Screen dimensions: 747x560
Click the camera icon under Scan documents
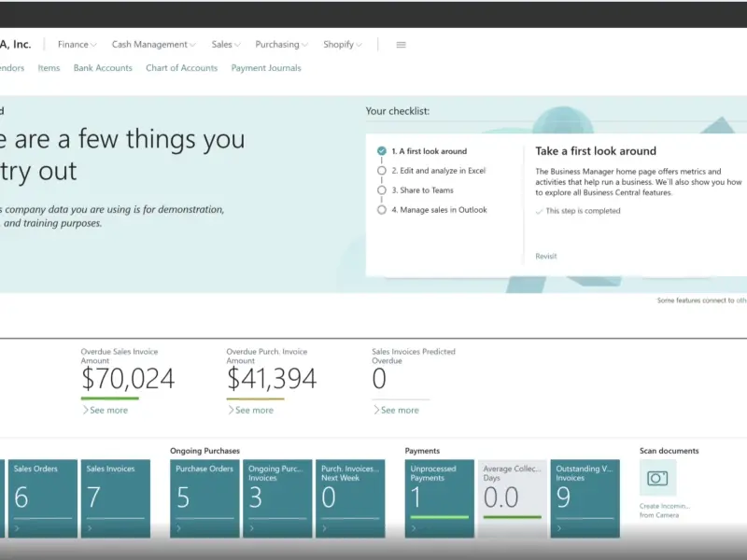point(657,478)
